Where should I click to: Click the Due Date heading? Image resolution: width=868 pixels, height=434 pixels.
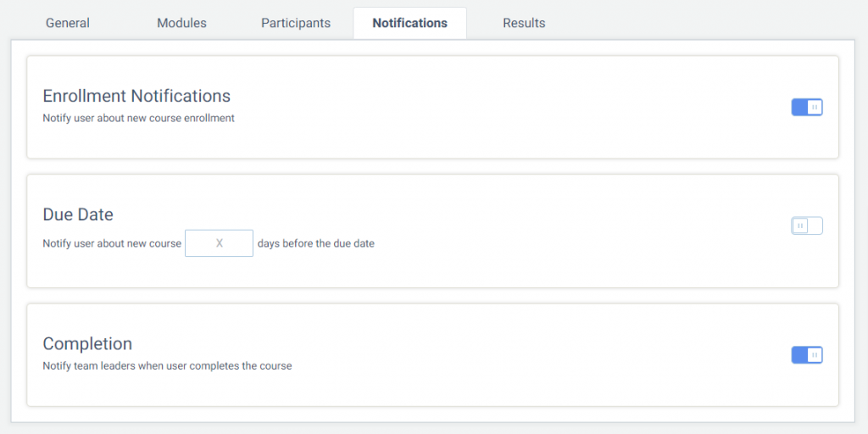coord(78,214)
